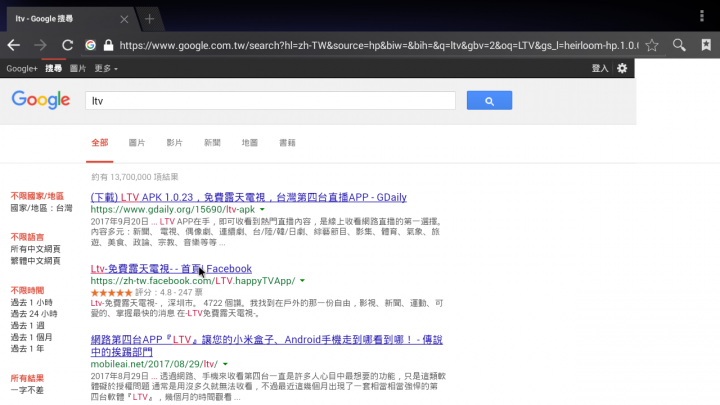Click the search box containing ltv

pos(270,101)
